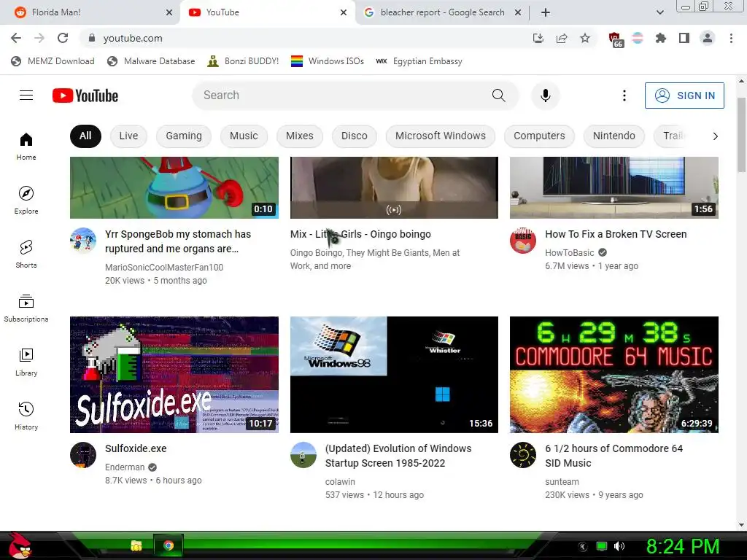Select the Computers filter chip
747x560 pixels.
(x=539, y=136)
